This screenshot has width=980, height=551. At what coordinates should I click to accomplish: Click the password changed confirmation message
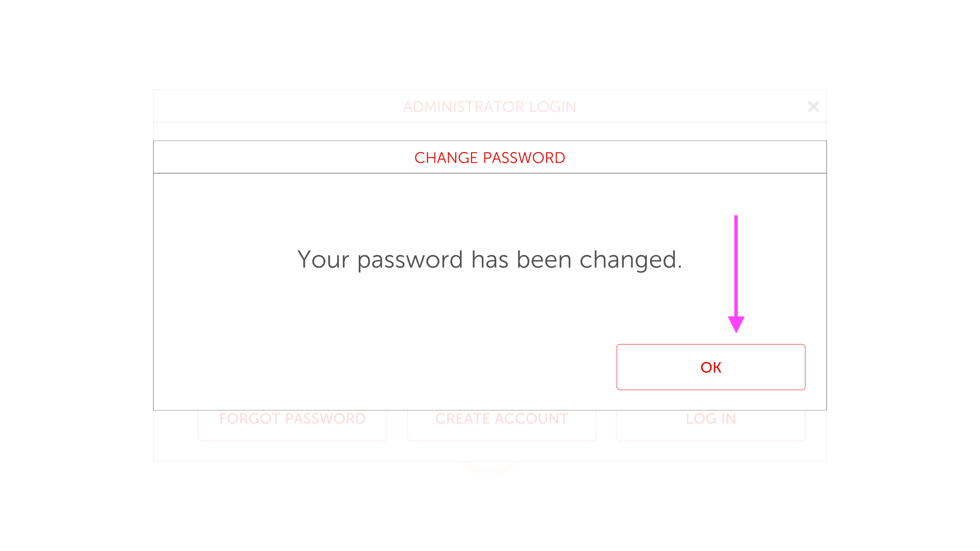click(489, 260)
